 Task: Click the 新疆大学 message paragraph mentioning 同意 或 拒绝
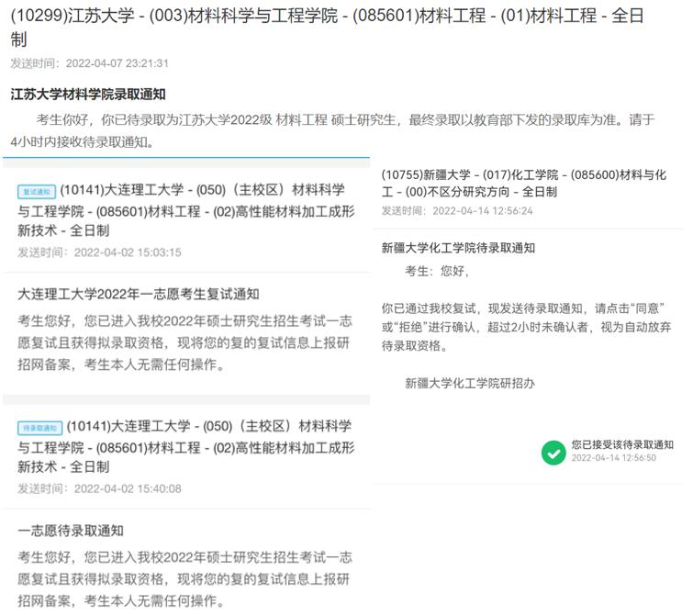click(523, 327)
